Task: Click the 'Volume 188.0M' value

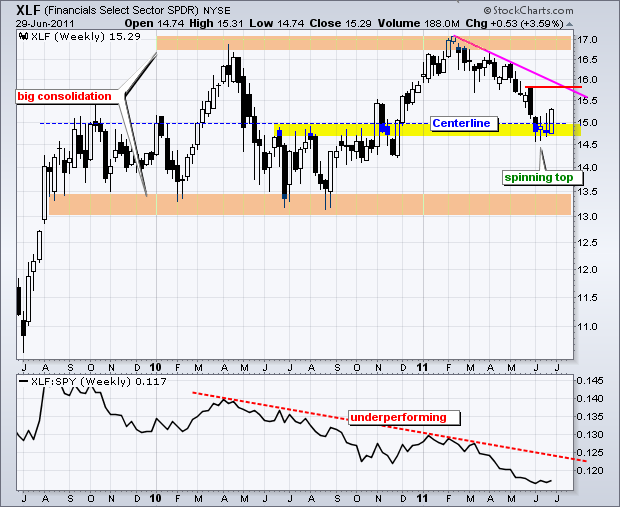Action: (x=418, y=24)
